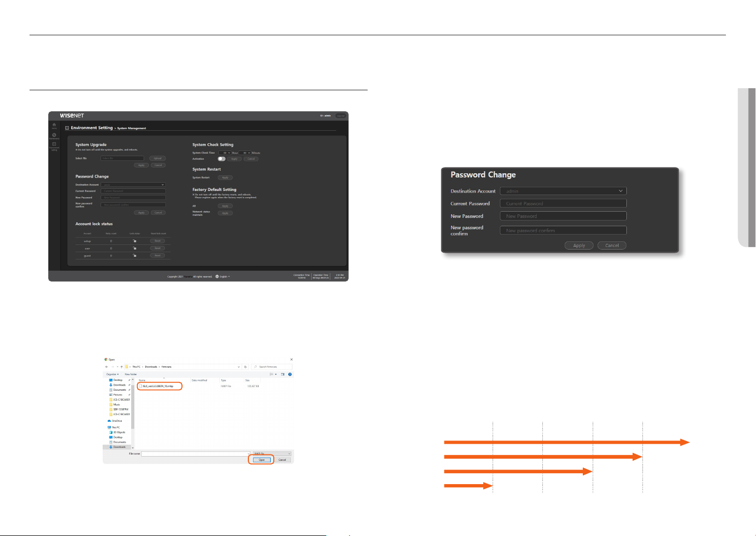756x536 pixels.
Task: Click Cancel in enlarged Password Change panel
Action: (x=612, y=245)
